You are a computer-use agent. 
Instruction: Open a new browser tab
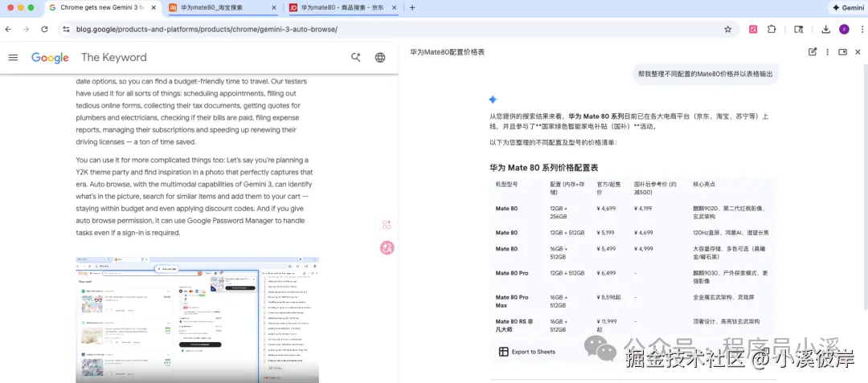point(412,7)
